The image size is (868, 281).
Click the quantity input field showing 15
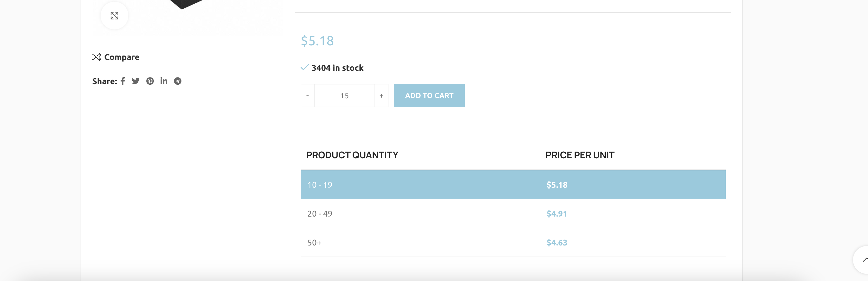pos(344,96)
